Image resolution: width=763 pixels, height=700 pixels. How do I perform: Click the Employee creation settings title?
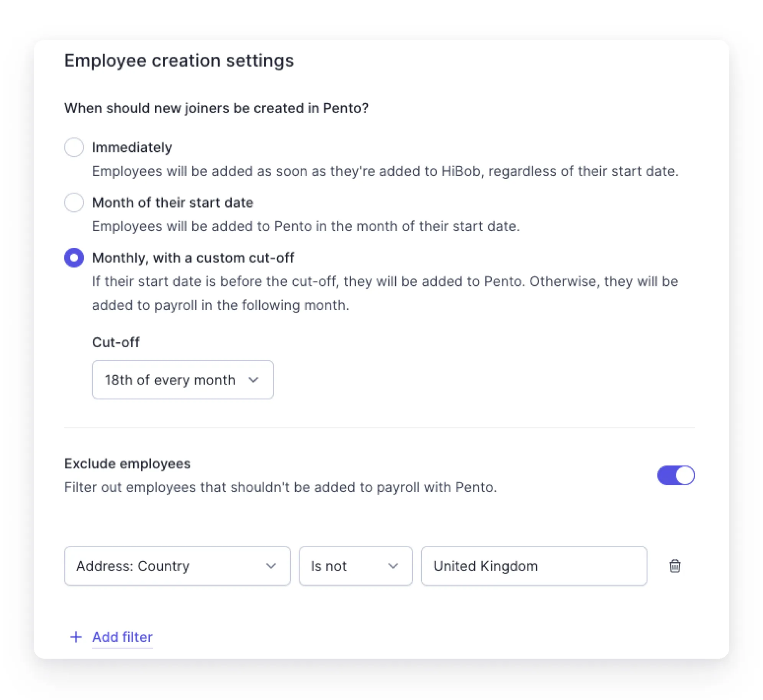tap(179, 61)
